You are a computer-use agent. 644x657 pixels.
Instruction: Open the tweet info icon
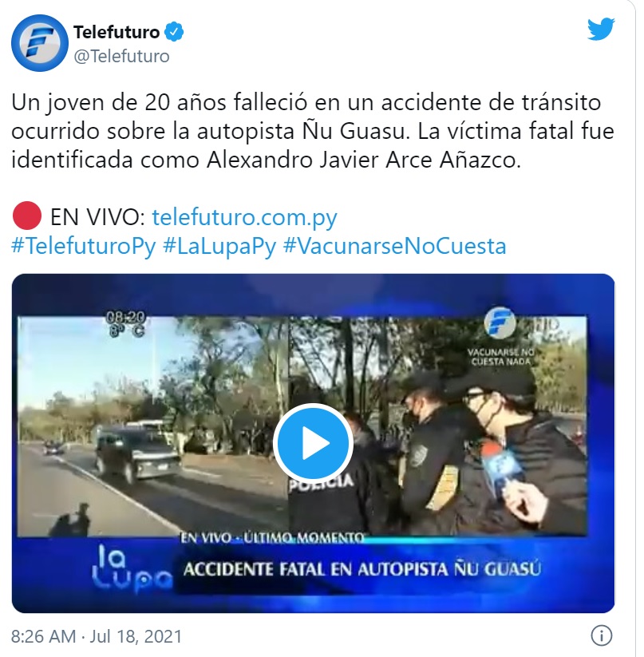pyautogui.click(x=601, y=635)
